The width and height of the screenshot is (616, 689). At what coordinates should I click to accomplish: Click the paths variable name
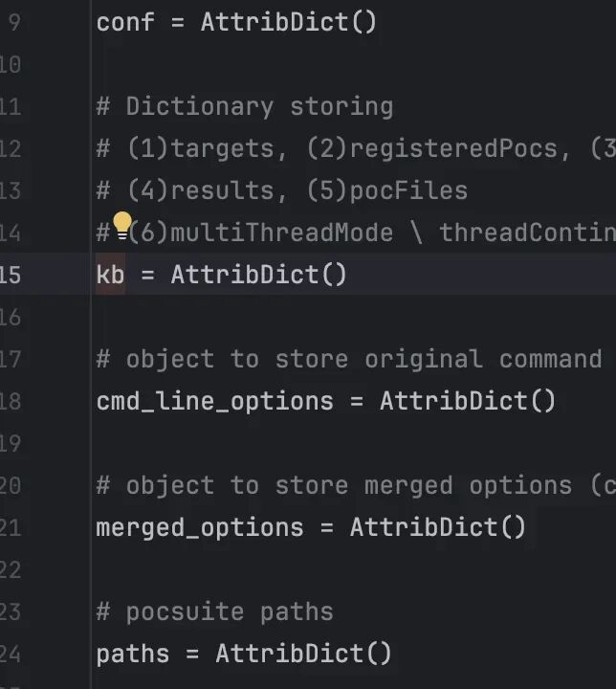(133, 654)
